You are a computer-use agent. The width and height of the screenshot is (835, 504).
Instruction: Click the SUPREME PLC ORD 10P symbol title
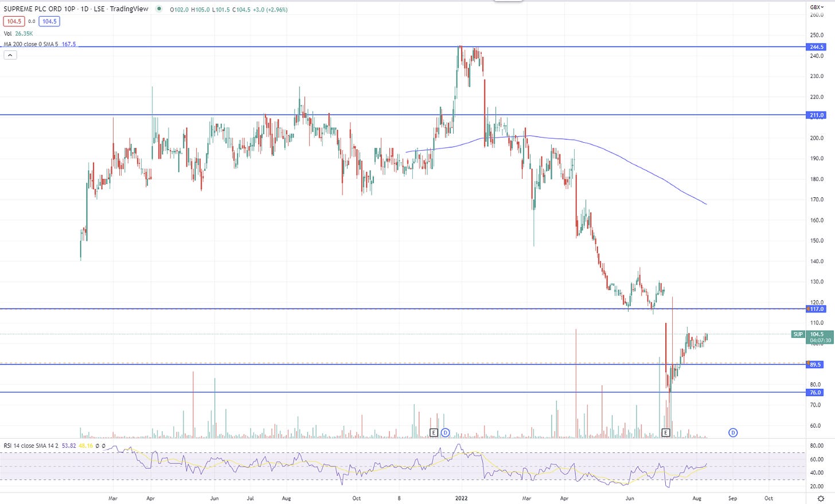[x=40, y=9]
